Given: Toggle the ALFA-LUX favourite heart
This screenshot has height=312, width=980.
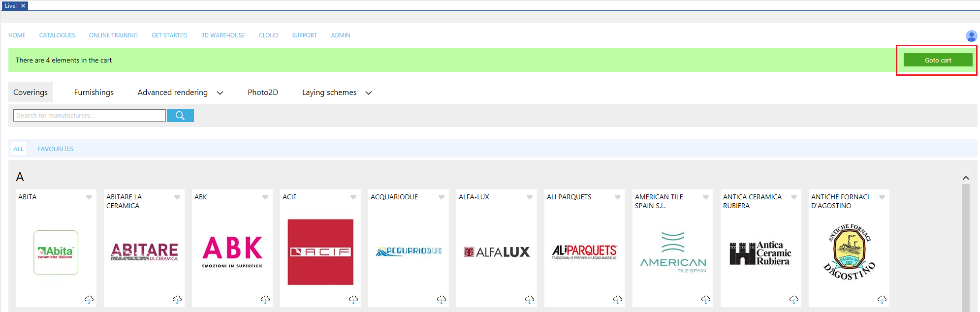Looking at the screenshot, I should [x=530, y=197].
